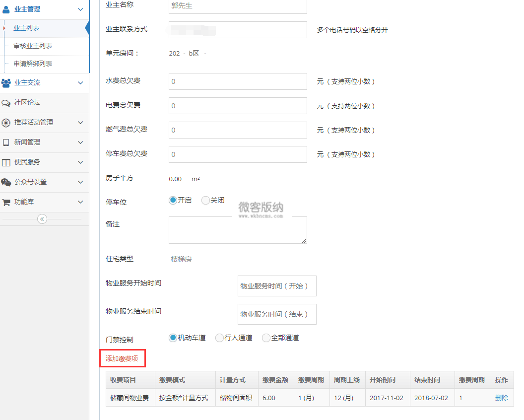Click the 推荐活动管理 icon

(x=6, y=123)
